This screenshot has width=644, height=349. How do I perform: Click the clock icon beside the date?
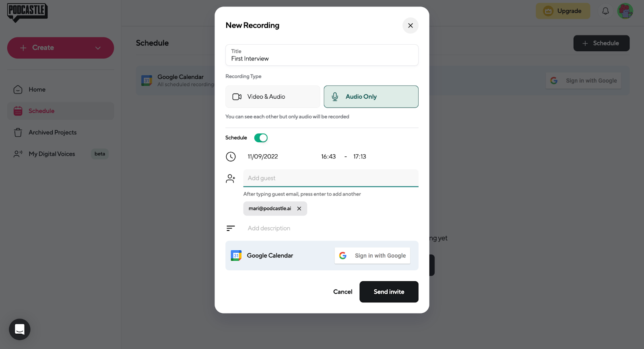point(231,157)
